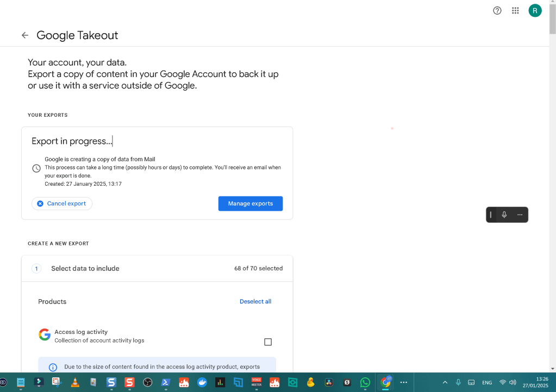This screenshot has height=392, width=556.
Task: Click the back arrow beside Google Takeout
Action: [25, 35]
